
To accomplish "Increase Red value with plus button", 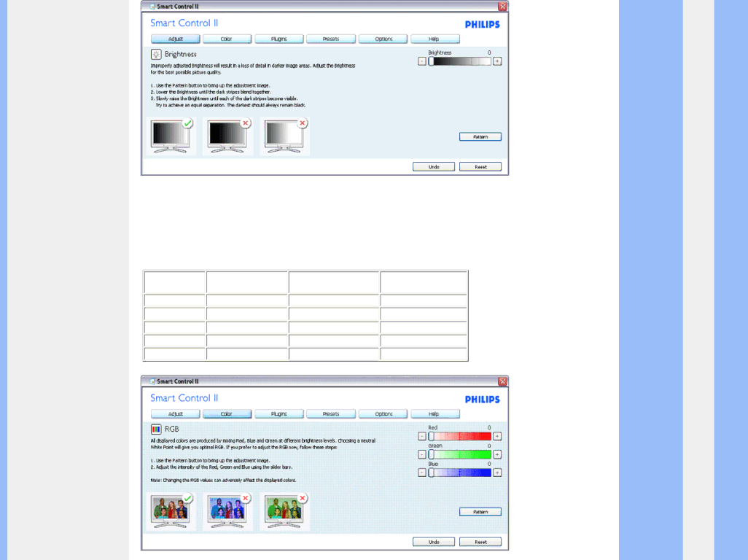I will (497, 437).
